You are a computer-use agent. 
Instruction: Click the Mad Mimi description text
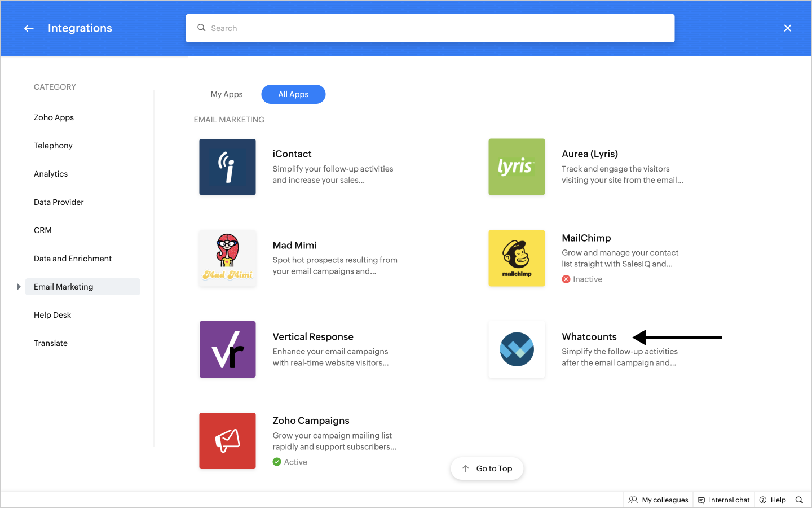[x=335, y=266]
